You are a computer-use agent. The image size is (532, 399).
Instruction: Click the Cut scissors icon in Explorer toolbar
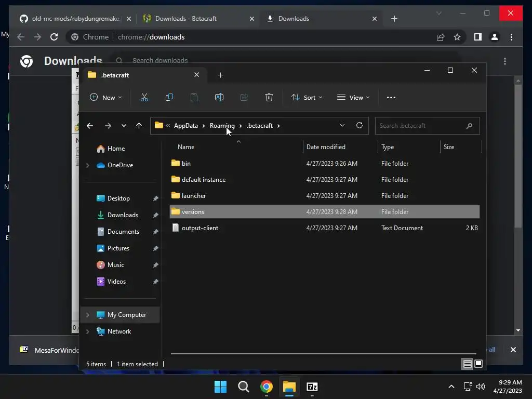(x=144, y=97)
